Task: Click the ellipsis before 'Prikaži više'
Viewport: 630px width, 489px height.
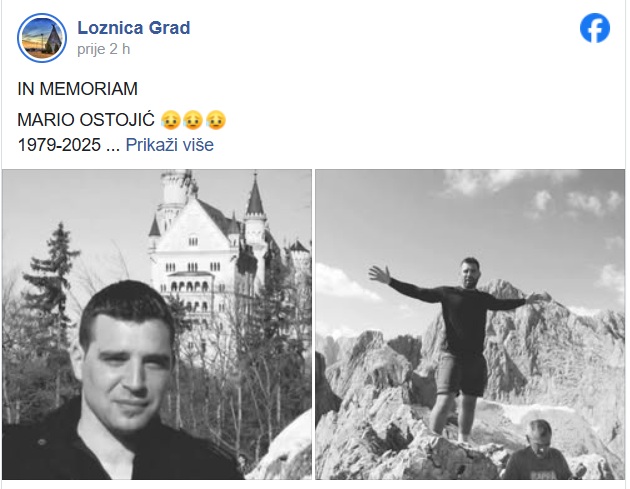Action: pos(113,145)
